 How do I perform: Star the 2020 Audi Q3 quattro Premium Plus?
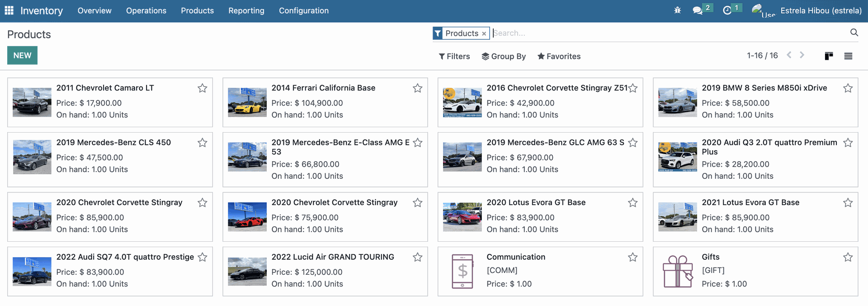[848, 143]
